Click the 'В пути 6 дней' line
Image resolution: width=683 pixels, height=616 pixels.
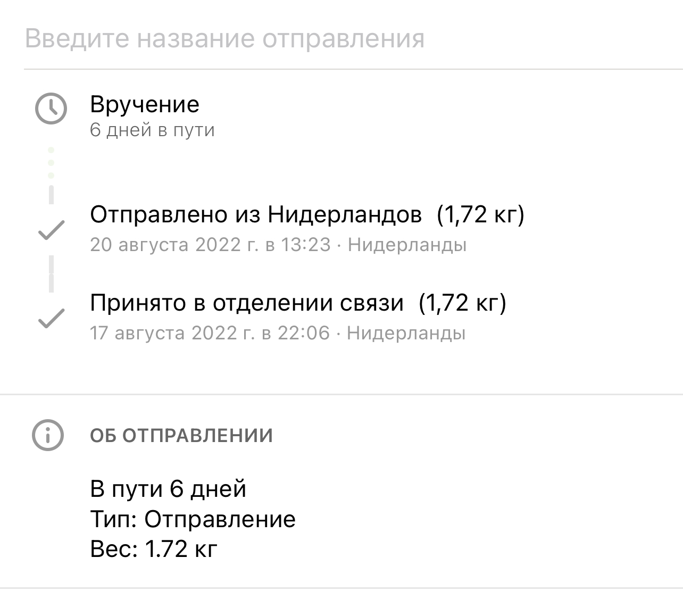point(168,489)
